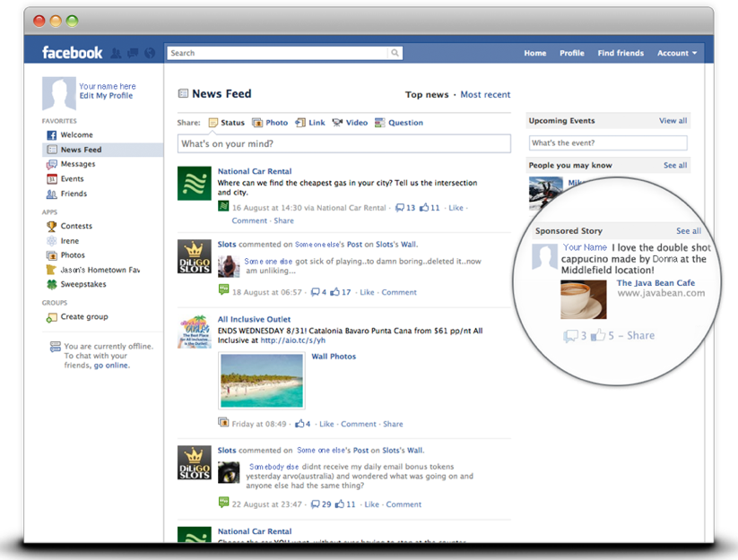Click the thumbs-up icon on National Car Rental post
The height and width of the screenshot is (560, 738).
(424, 207)
